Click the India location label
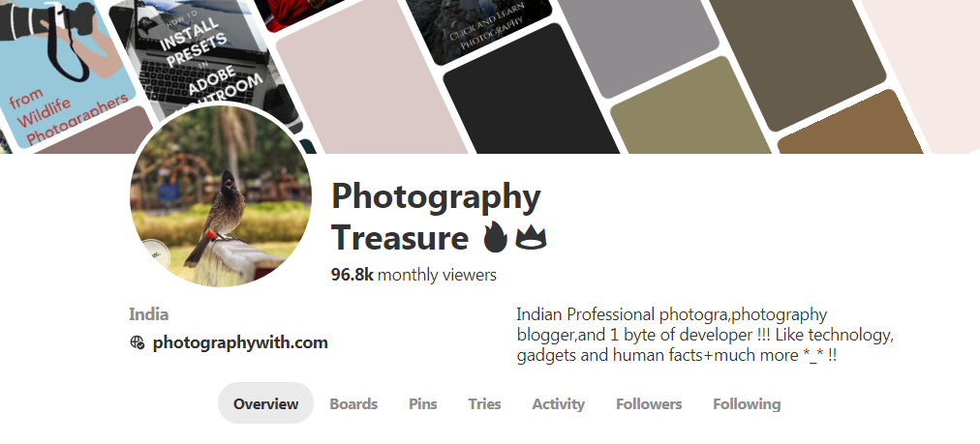The image size is (980, 444). coord(149,314)
